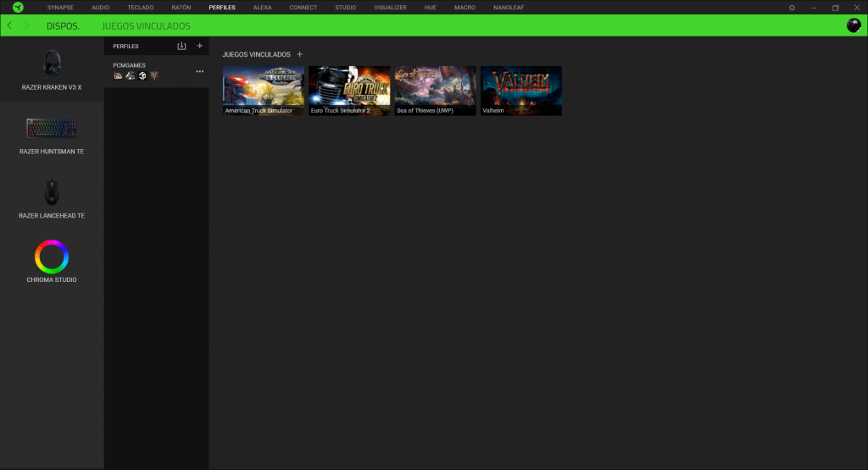Go to the Connect tab

tap(303, 8)
